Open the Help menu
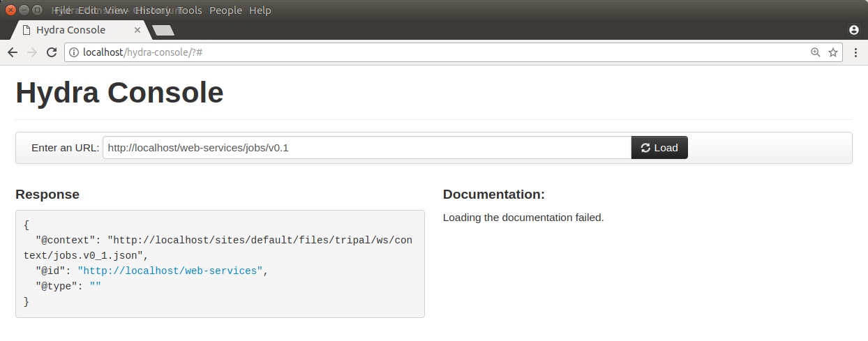This screenshot has height=341, width=868. click(x=260, y=10)
